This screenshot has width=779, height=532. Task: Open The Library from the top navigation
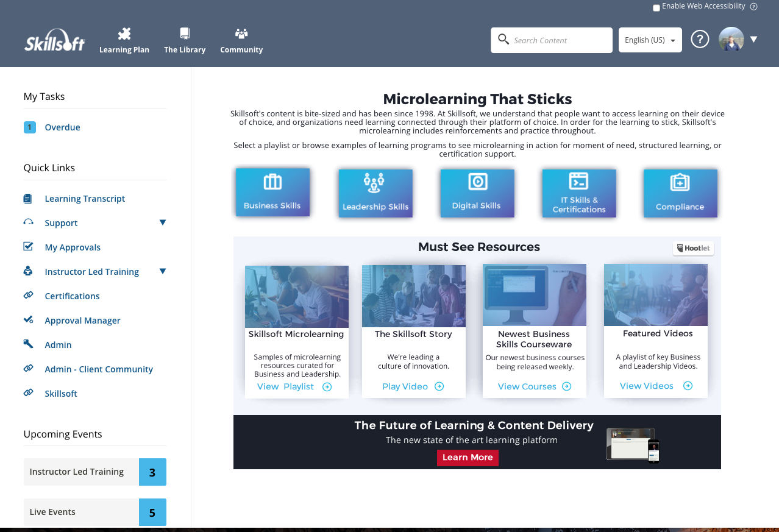[184, 40]
